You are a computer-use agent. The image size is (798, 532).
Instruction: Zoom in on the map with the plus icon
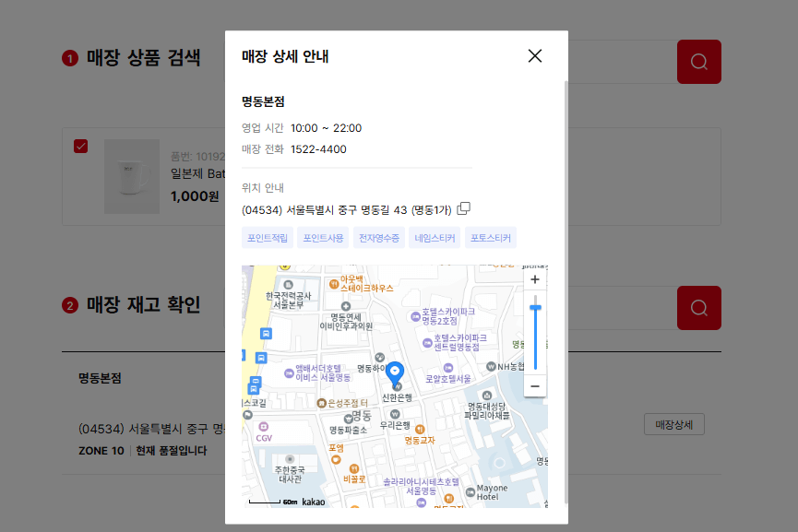coord(534,278)
